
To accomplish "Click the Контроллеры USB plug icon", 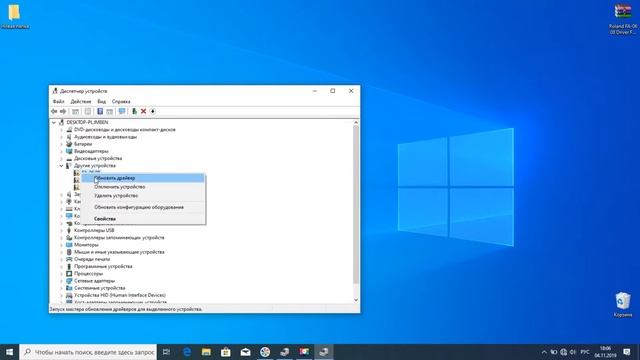I will [x=69, y=230].
